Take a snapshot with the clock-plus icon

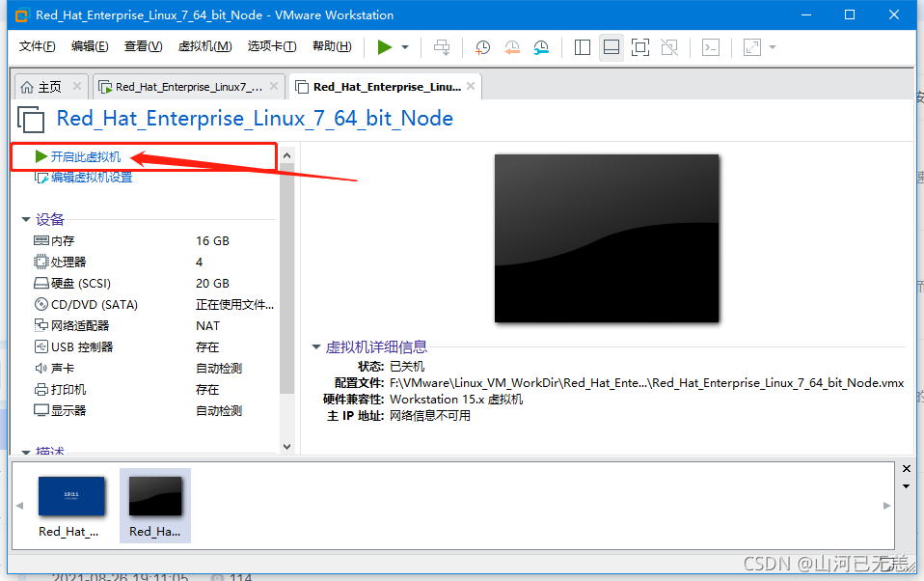pyautogui.click(x=482, y=47)
